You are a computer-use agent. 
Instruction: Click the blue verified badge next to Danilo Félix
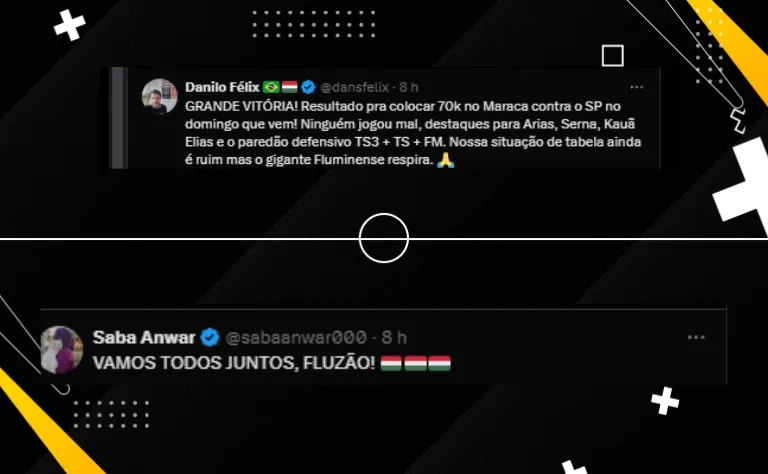click(308, 87)
